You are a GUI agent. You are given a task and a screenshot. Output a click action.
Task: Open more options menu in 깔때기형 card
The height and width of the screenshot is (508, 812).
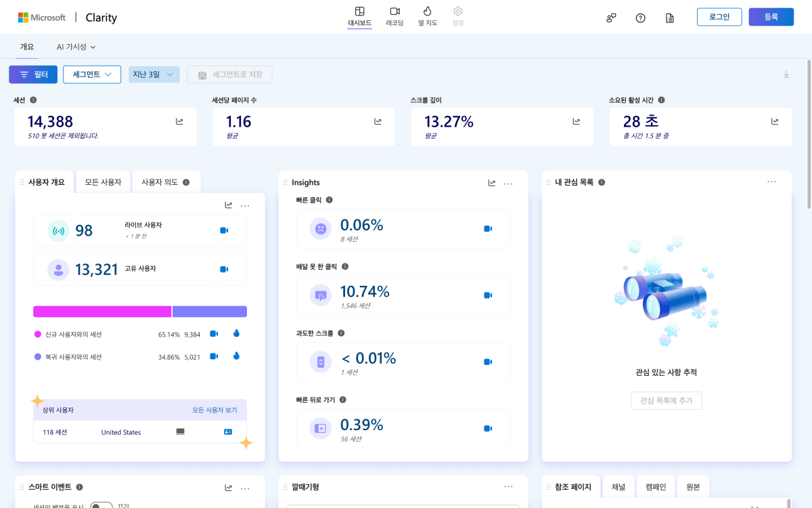[x=508, y=487]
